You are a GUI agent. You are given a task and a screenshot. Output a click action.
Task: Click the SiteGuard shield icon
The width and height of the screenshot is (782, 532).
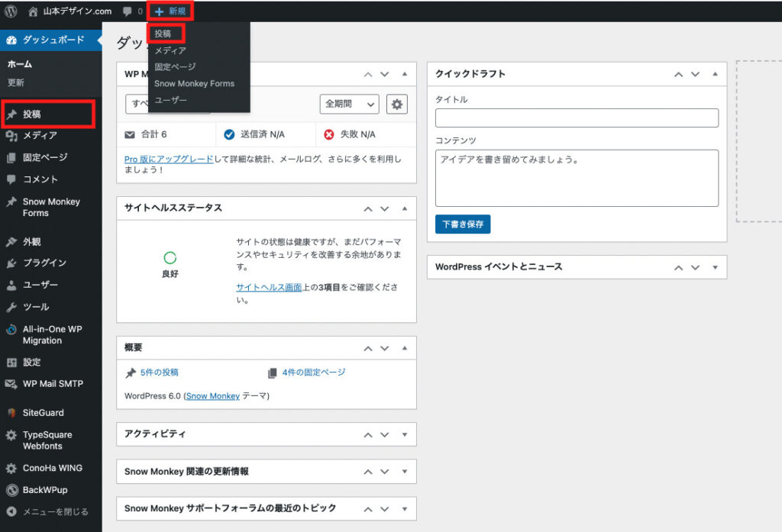tap(11, 413)
